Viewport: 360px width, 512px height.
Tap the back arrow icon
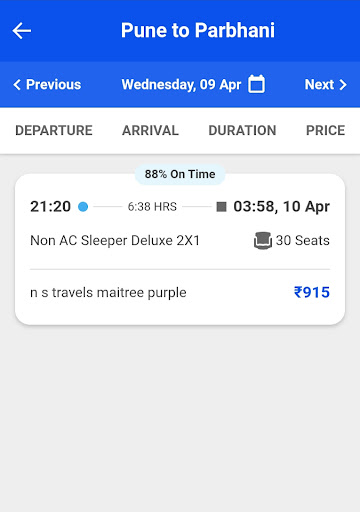[22, 31]
